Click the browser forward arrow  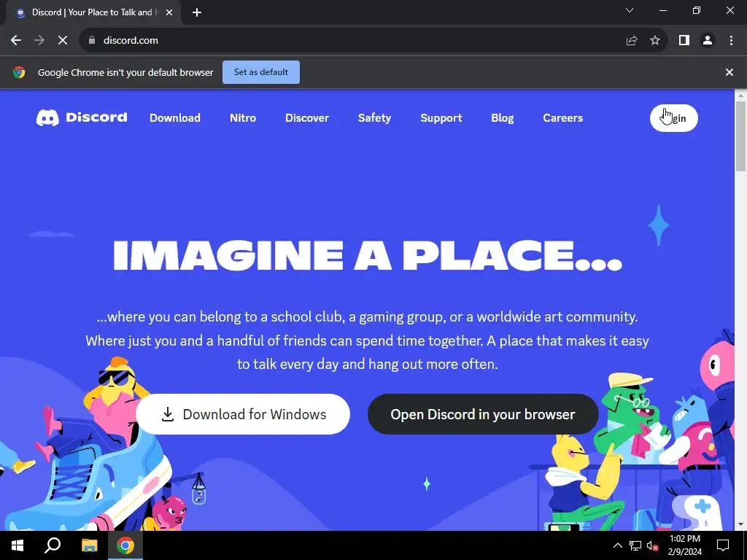[x=39, y=41]
